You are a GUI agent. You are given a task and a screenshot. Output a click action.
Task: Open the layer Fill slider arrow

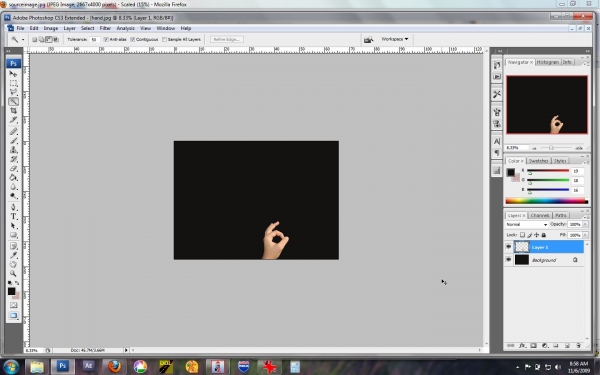pyautogui.click(x=585, y=235)
